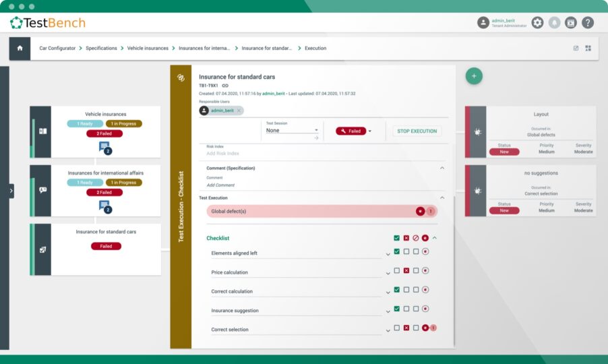Click the defect icon in Global defect(s) row
Screen dimensions: 608x364
coord(420,211)
